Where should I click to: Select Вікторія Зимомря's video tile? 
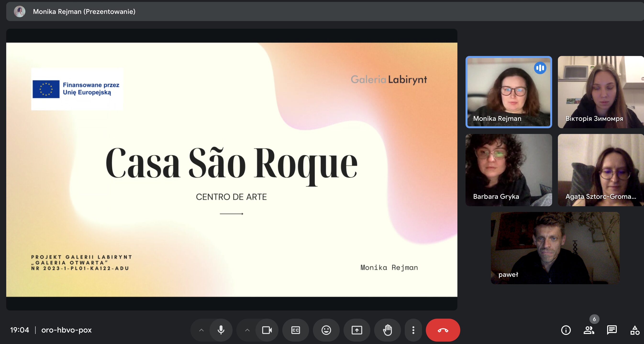pyautogui.click(x=601, y=92)
